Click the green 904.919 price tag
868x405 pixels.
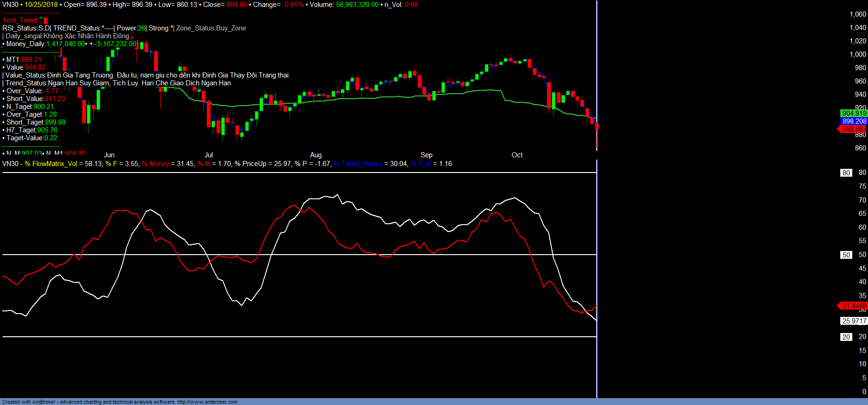[x=854, y=113]
